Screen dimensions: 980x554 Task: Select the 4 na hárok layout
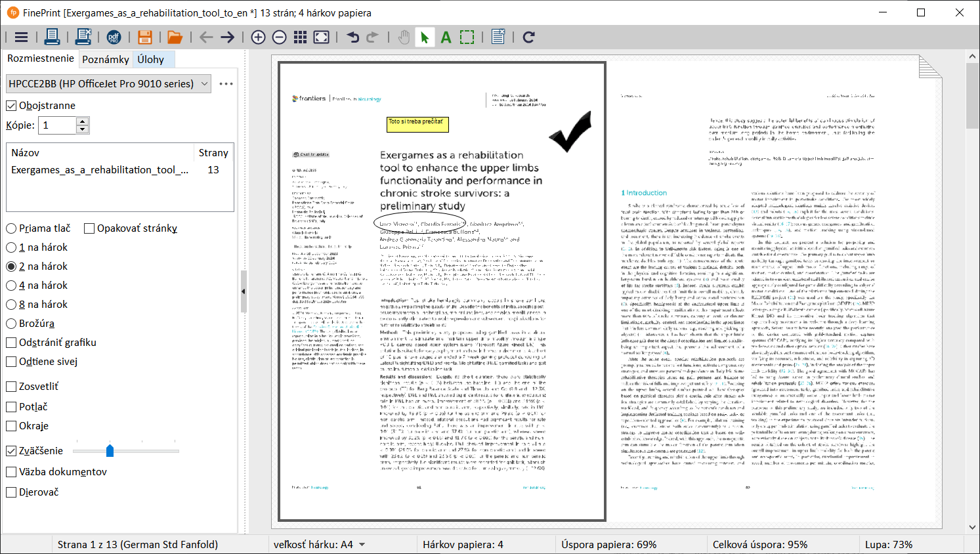tap(11, 286)
